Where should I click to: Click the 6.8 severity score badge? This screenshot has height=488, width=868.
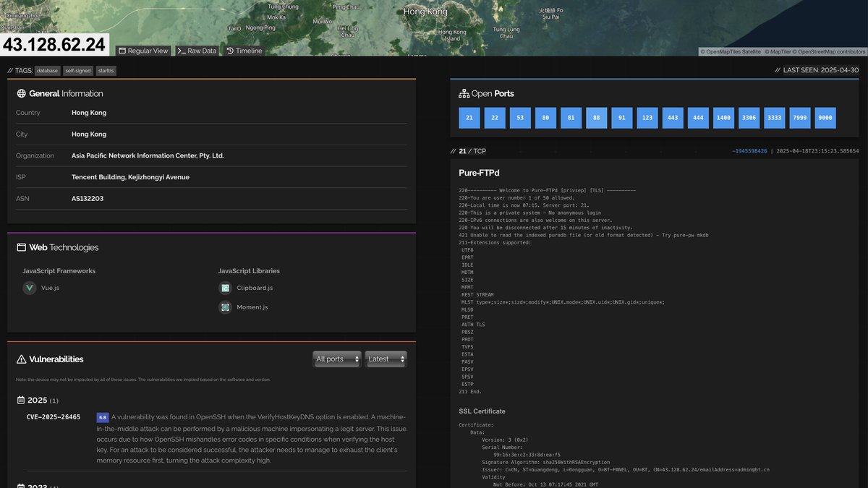103,417
